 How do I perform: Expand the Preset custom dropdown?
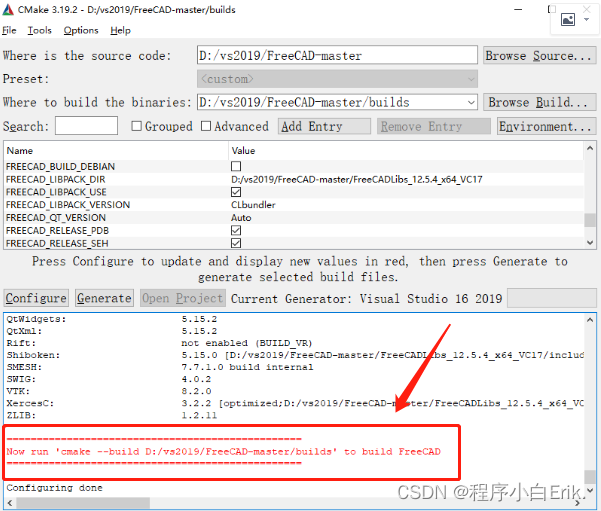coord(337,79)
